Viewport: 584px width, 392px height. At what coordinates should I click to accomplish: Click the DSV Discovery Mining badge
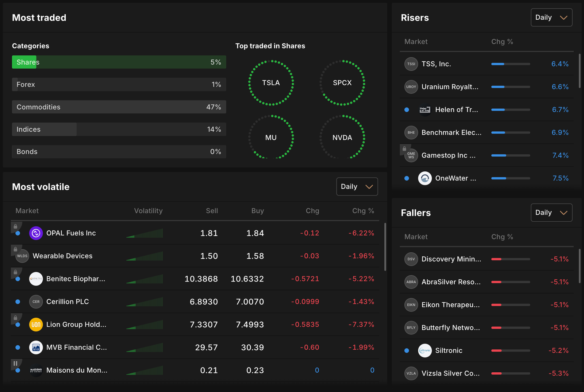pos(411,259)
